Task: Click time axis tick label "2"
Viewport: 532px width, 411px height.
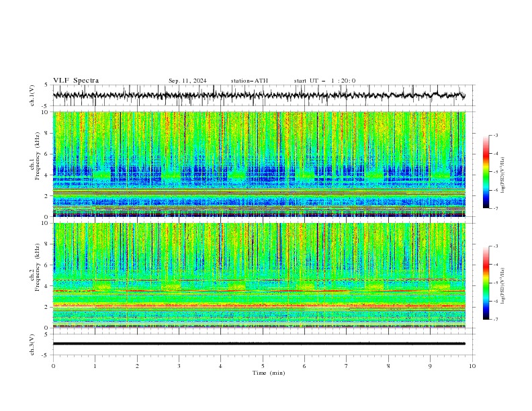Action: click(137, 366)
